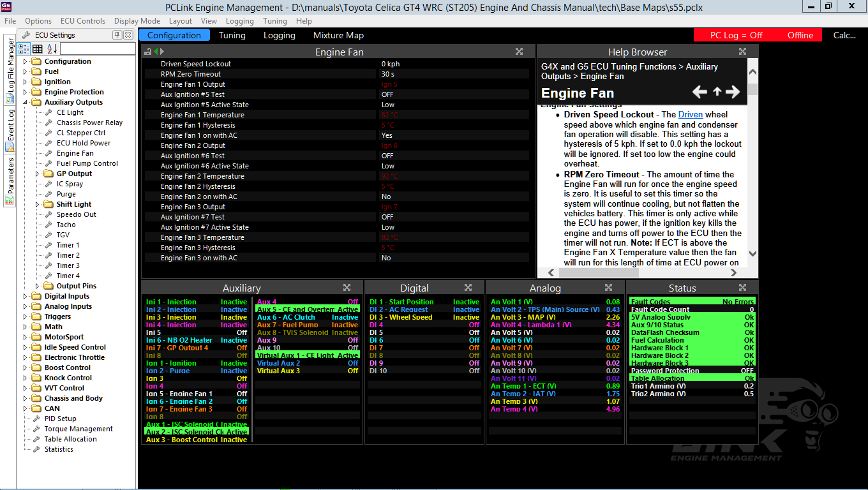Image resolution: width=868 pixels, height=490 pixels.
Task: Expand the Ignition folder
Action: [x=26, y=82]
